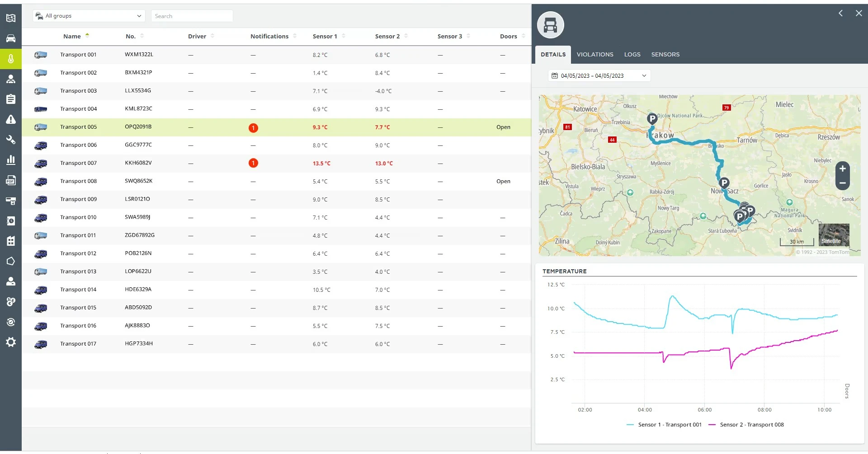
Task: Click Open doors status for Transport 008
Action: [503, 181]
